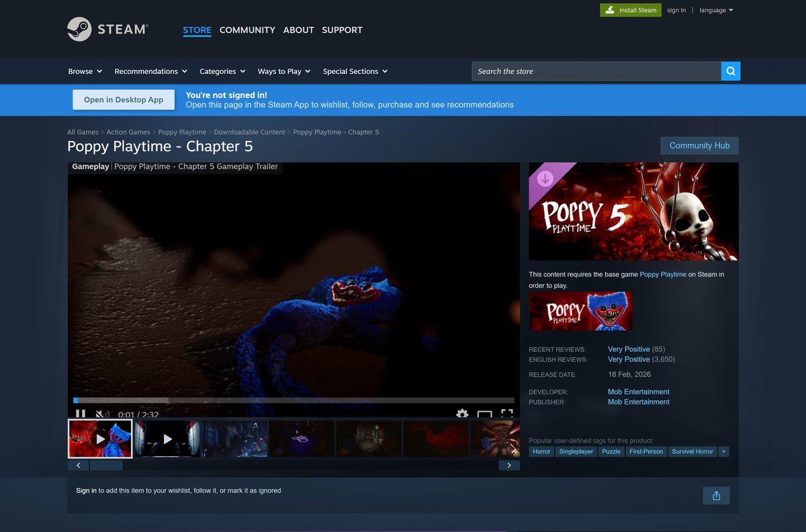Viewport: 806px width, 532px height.
Task: Open developer Mob Entertainment link
Action: (639, 392)
